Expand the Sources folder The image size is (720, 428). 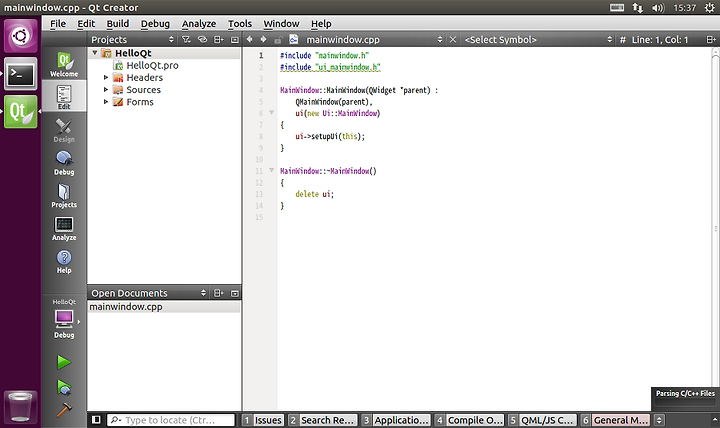click(x=106, y=90)
